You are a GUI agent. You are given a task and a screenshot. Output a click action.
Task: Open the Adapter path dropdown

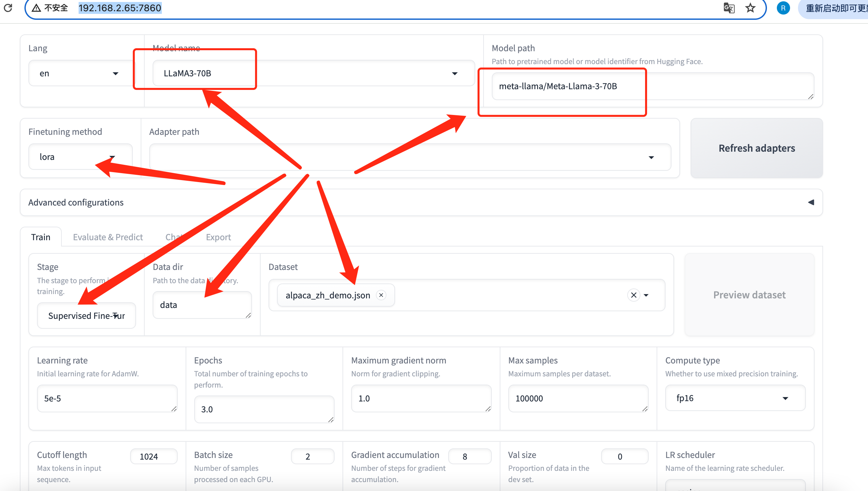(651, 158)
